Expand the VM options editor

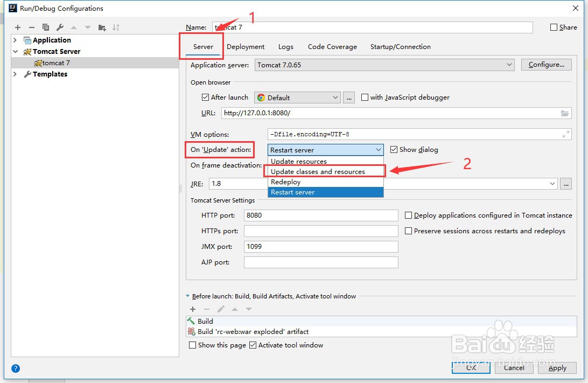click(566, 134)
